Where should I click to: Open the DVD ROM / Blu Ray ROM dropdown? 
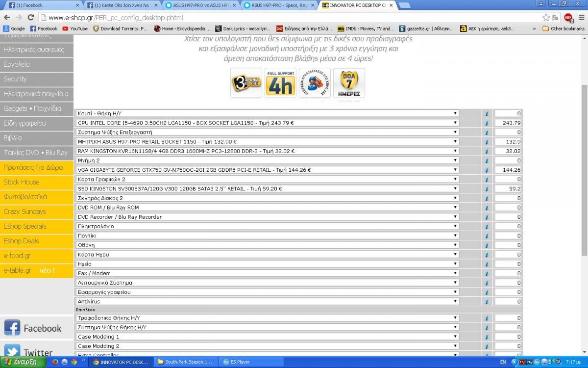coord(267,208)
